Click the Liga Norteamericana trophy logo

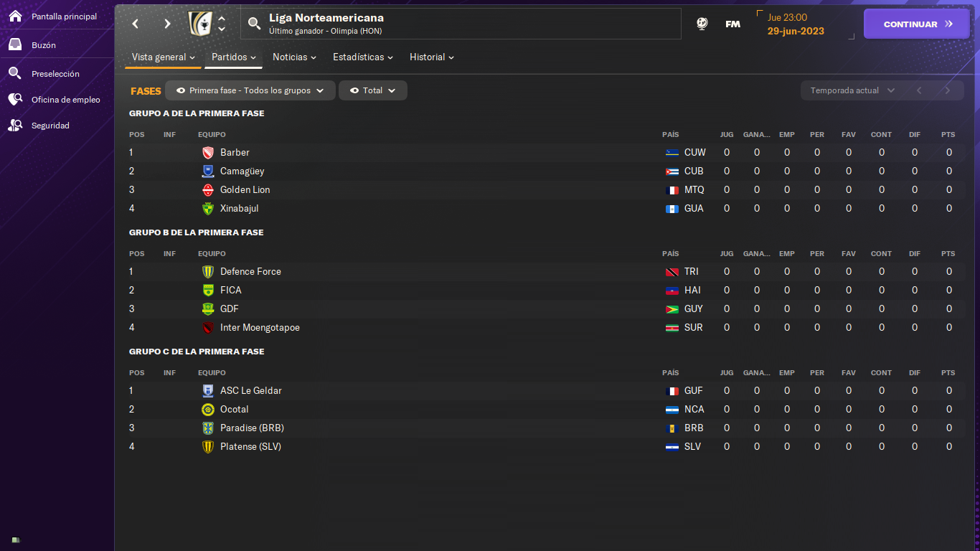point(200,24)
